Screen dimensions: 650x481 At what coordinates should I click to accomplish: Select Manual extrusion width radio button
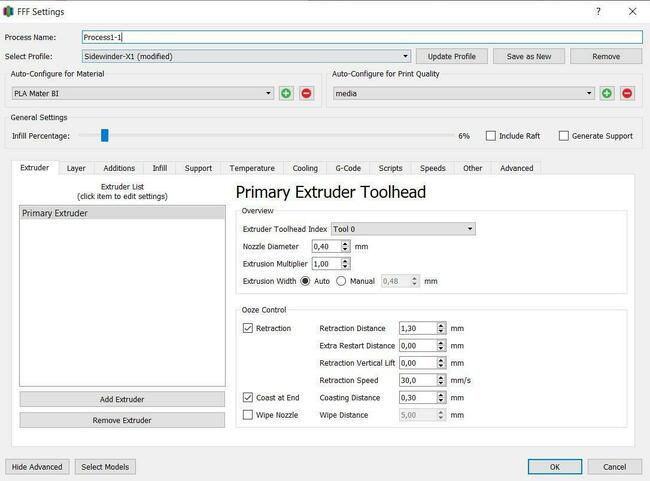[x=341, y=281]
